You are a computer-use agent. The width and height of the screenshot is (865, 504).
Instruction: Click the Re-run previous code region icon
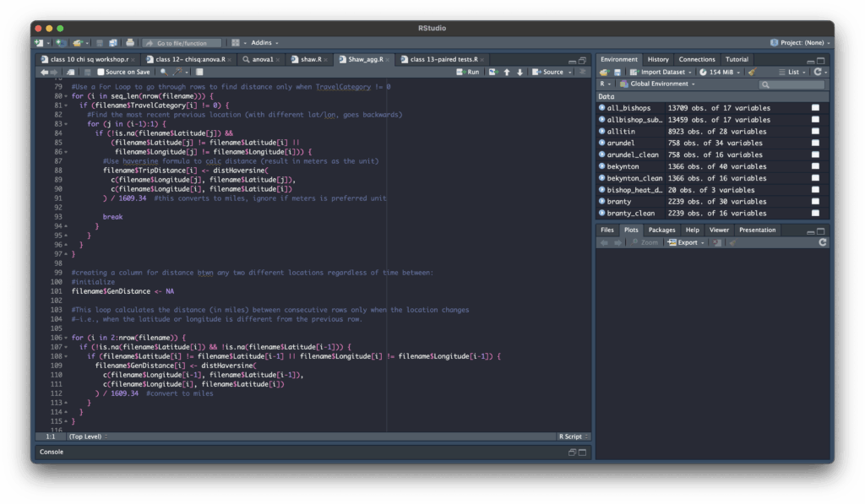point(492,72)
